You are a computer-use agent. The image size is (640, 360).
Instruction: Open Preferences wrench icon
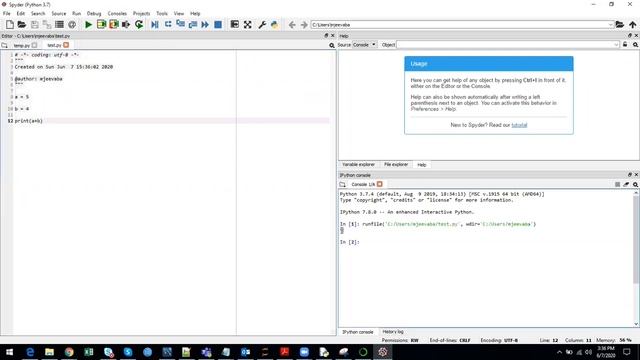coord(262,24)
